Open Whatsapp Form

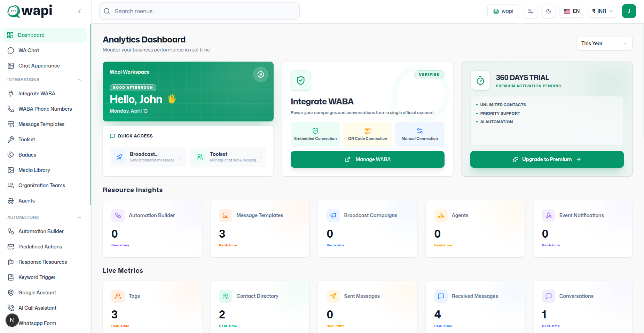coord(45,323)
